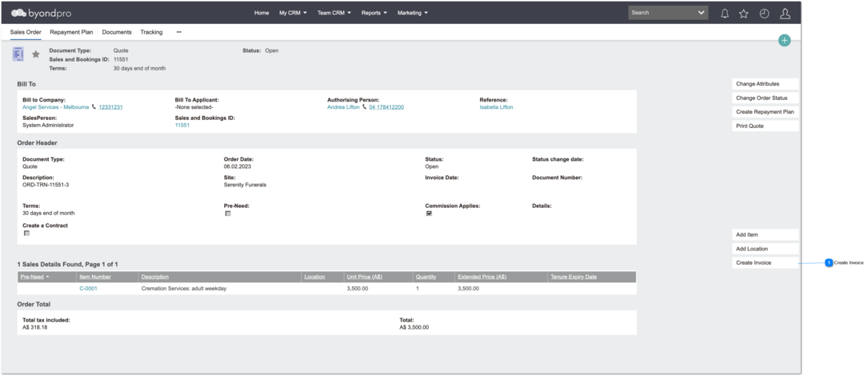
Task: Click the Create Repayment Plan button
Action: [x=765, y=112]
